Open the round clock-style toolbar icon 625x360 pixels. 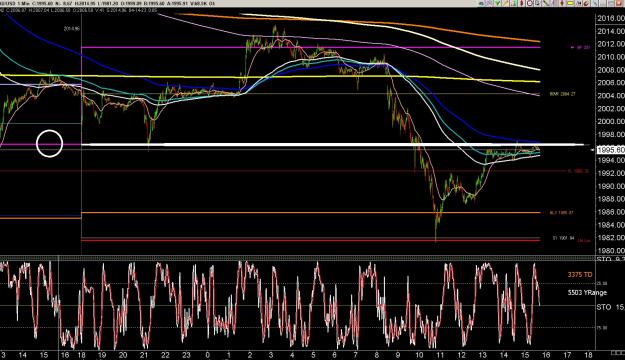point(530,3)
